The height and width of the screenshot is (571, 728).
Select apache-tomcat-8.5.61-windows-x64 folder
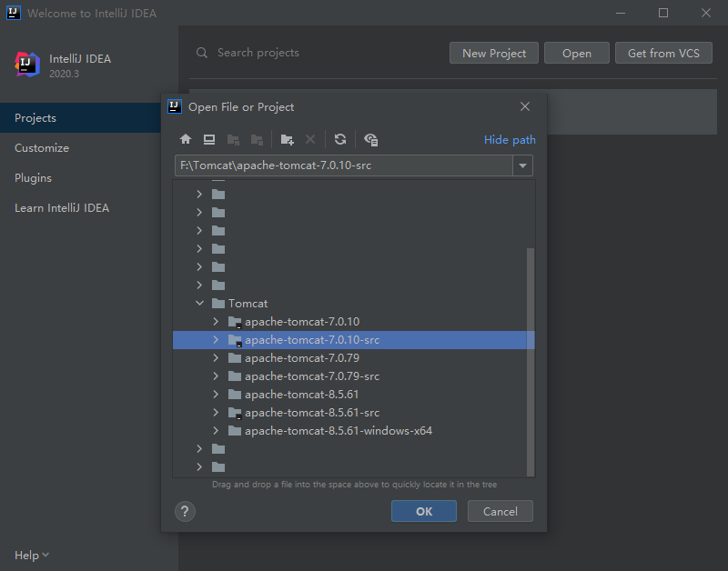tap(338, 431)
